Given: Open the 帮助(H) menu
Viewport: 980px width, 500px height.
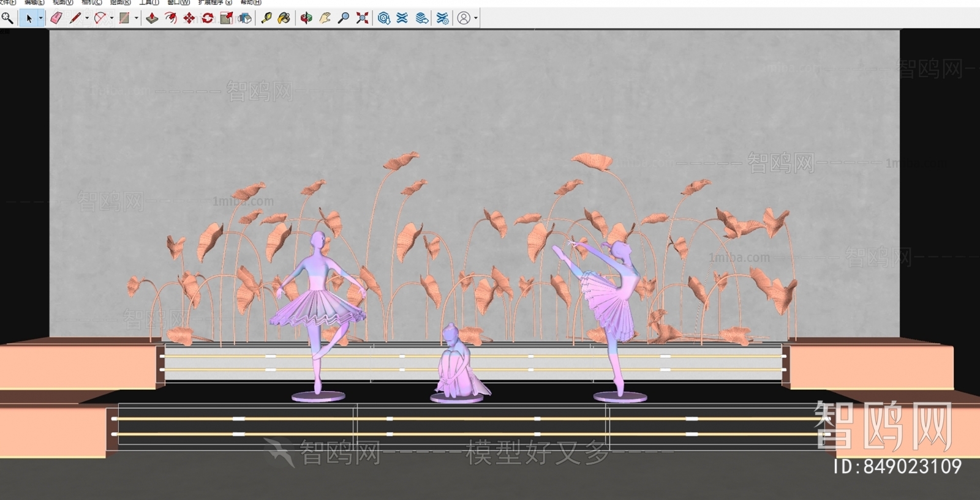Looking at the screenshot, I should point(251,2).
